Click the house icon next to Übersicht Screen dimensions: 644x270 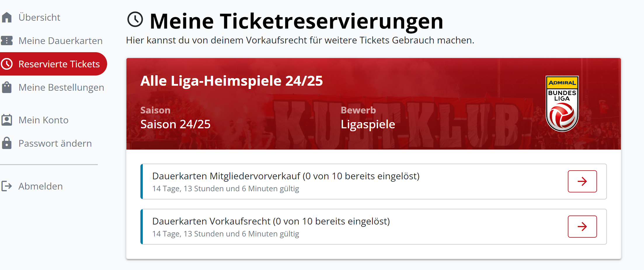pos(7,17)
